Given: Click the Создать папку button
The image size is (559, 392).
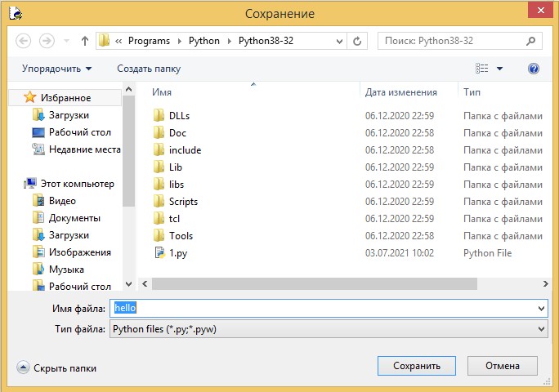Looking at the screenshot, I should (149, 69).
